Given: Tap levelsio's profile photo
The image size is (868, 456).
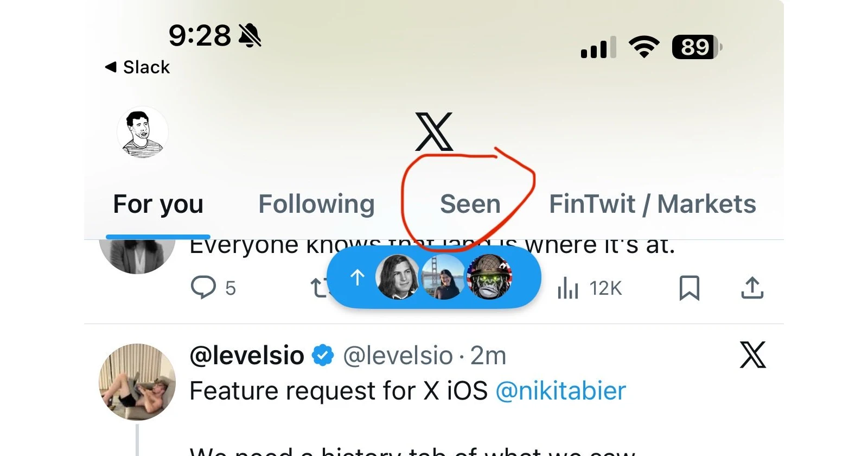Looking at the screenshot, I should (137, 382).
